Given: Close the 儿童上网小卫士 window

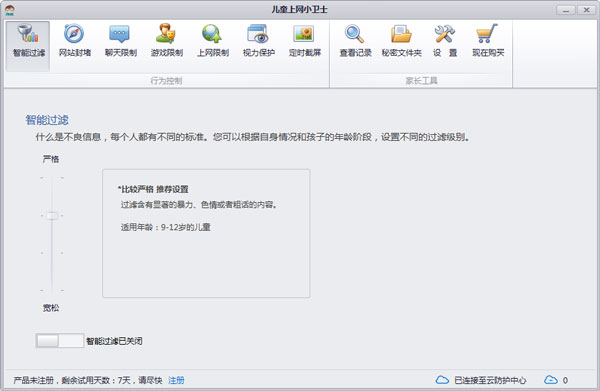Looking at the screenshot, I should pos(586,10).
